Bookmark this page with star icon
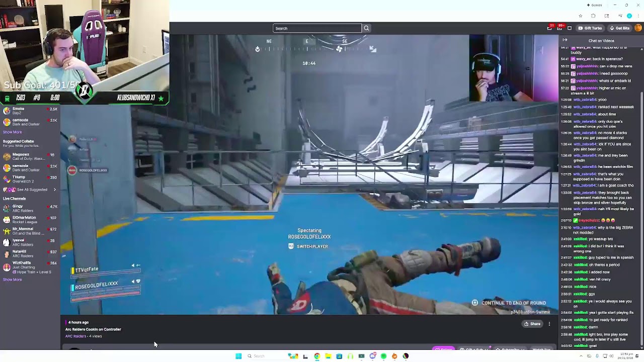 tap(581, 16)
